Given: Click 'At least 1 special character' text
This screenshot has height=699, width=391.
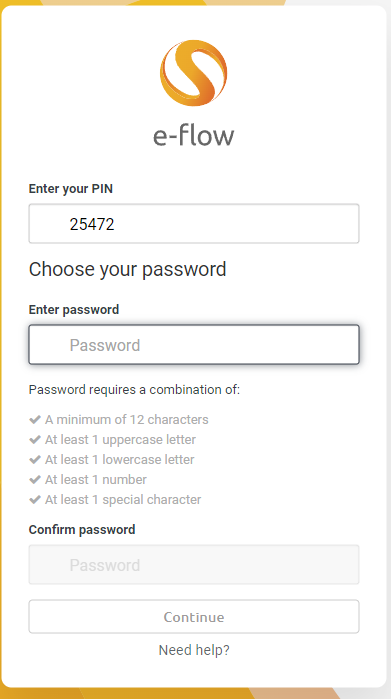Looking at the screenshot, I should click(123, 500).
